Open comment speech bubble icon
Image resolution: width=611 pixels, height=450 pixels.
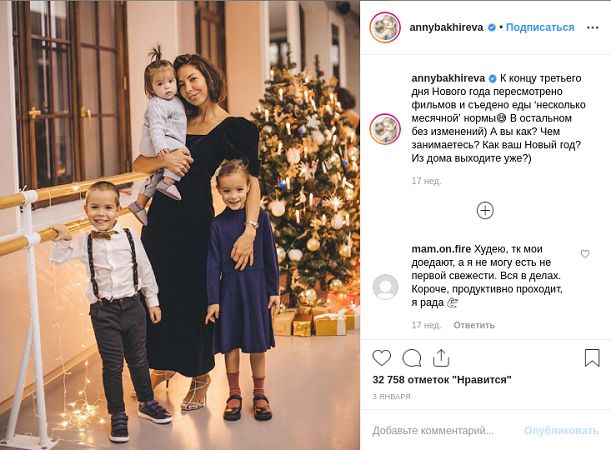tap(411, 358)
